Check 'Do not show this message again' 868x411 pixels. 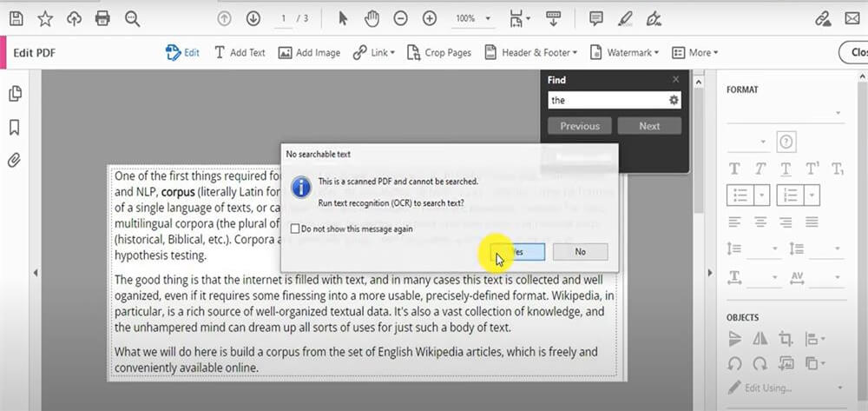click(x=295, y=229)
